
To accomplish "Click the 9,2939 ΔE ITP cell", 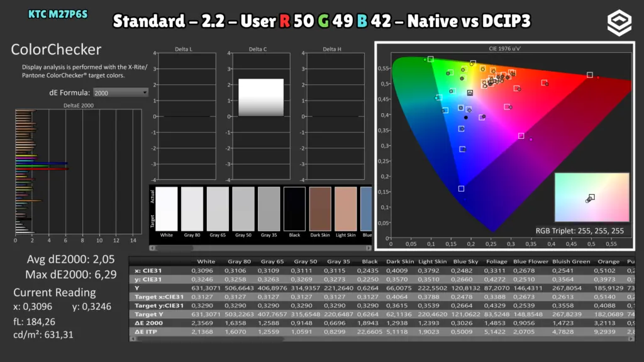I will point(604,332).
